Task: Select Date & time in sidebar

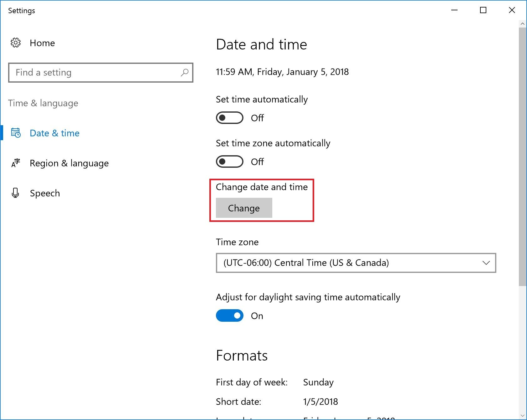Action: click(x=54, y=133)
